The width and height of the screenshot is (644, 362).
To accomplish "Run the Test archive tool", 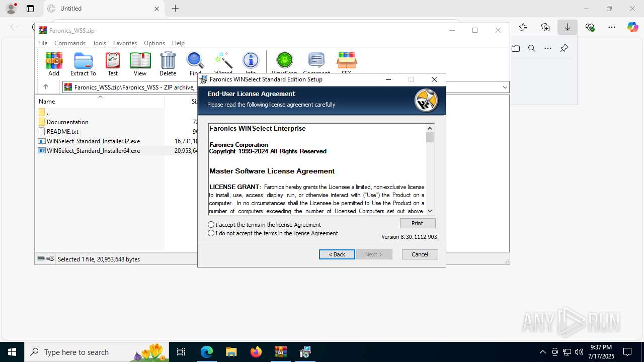I will (113, 64).
